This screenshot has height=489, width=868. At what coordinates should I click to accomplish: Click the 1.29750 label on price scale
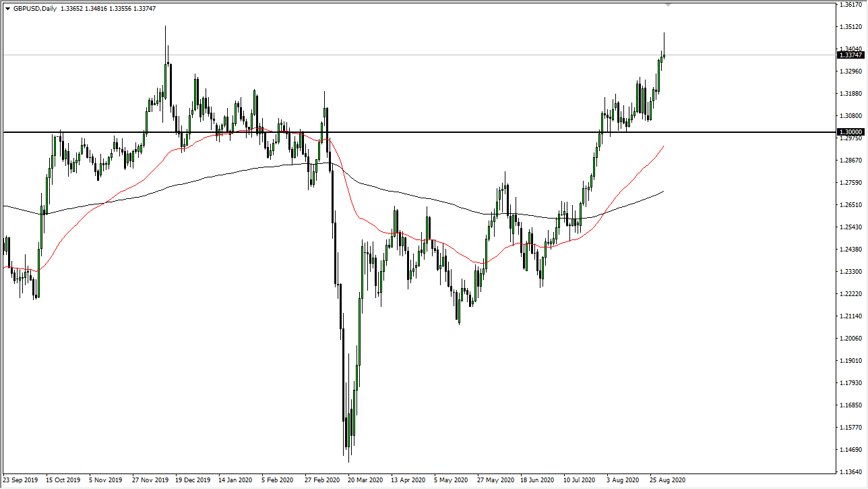click(x=850, y=138)
